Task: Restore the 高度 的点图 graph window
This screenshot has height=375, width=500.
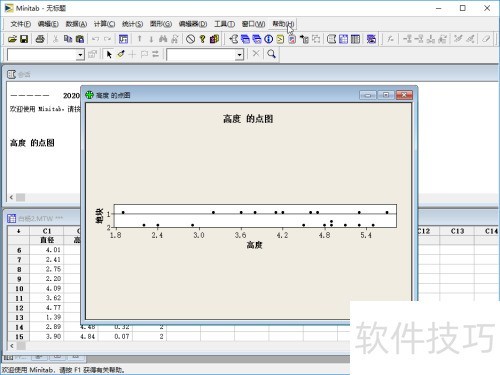Action: 386,95
